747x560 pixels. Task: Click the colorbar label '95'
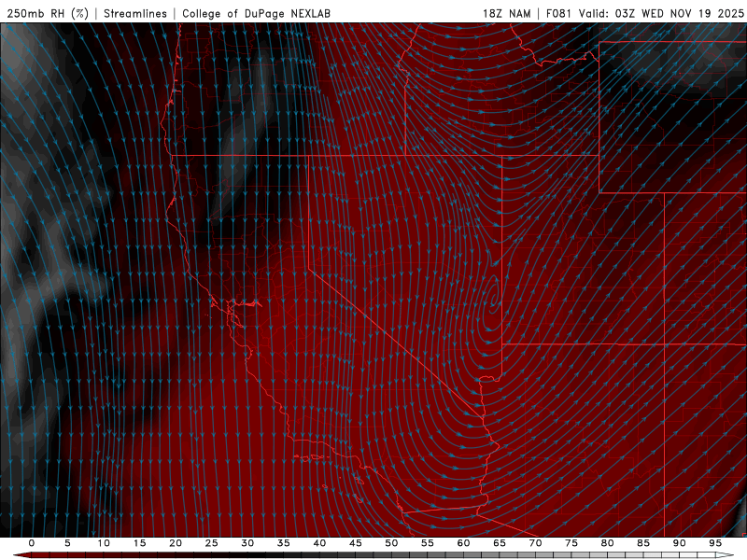(x=715, y=543)
